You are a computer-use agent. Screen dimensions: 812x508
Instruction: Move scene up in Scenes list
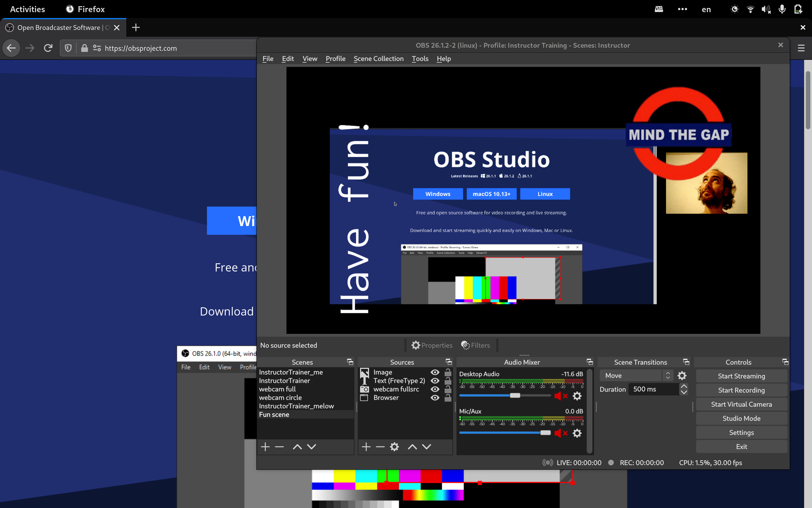[297, 446]
